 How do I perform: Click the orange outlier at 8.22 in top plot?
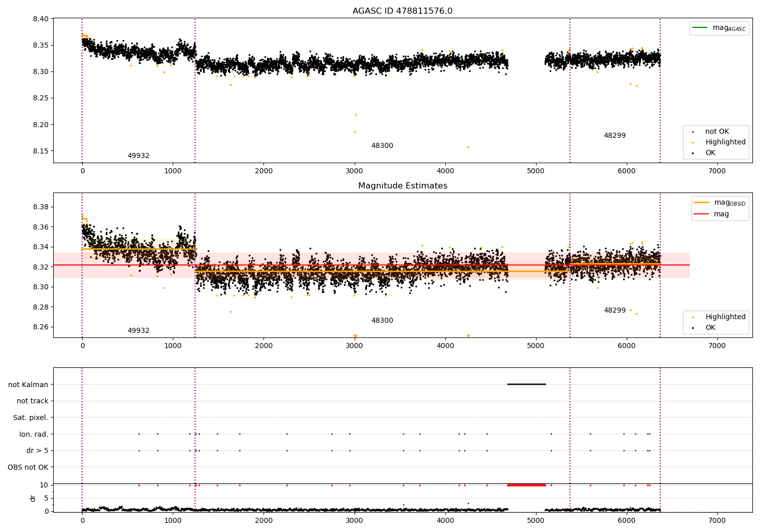coord(356,115)
